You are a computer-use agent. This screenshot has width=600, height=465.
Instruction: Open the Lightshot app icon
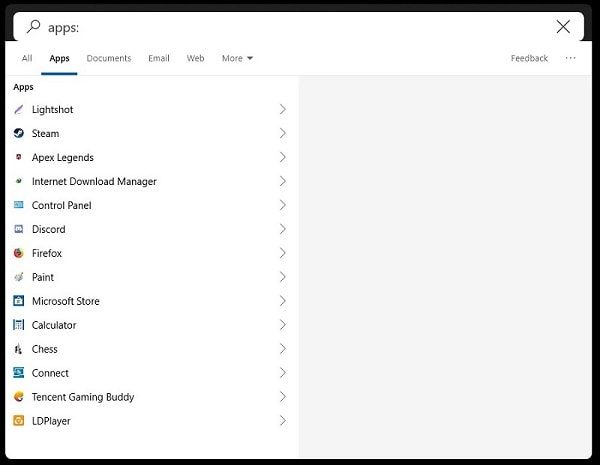18,110
